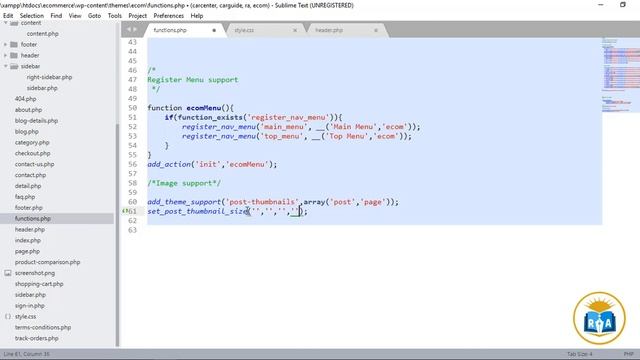This screenshot has width=640, height=360.
Task: Open track-orders.php file
Action: (36, 338)
